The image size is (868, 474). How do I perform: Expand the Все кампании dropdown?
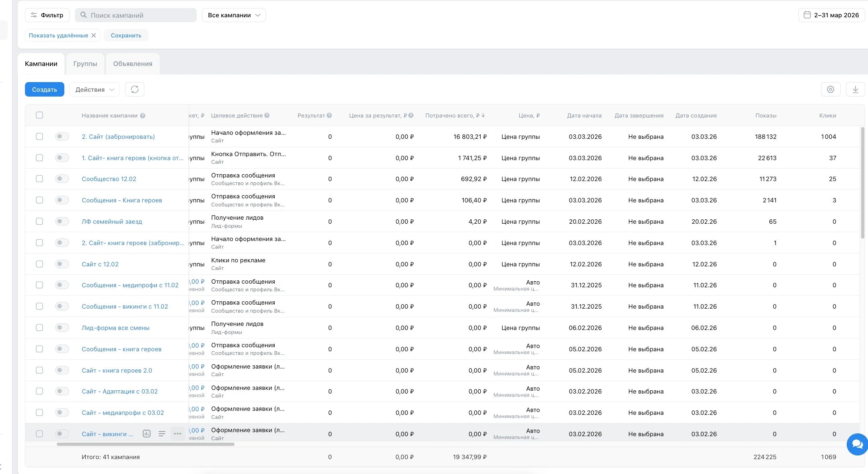(x=234, y=15)
